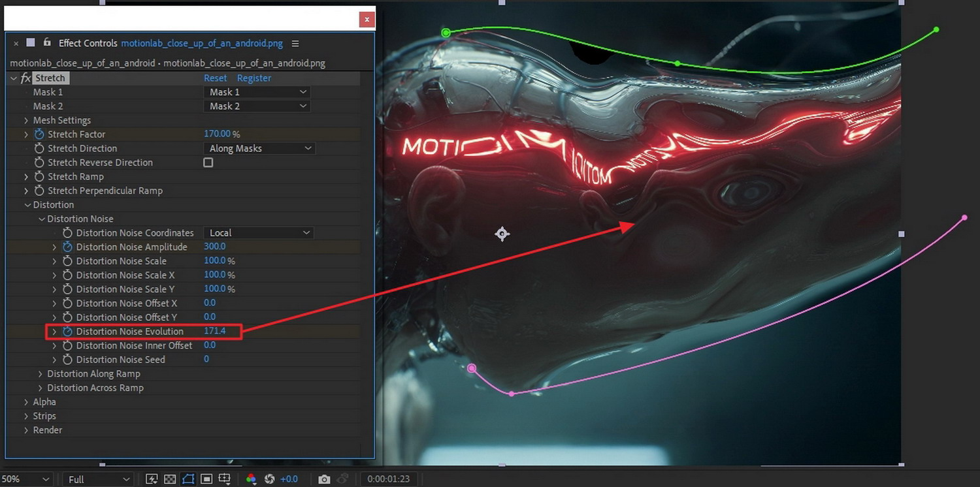This screenshot has height=487, width=980.
Task: Click the Distortion Noise Seed value 0
Action: click(206, 359)
